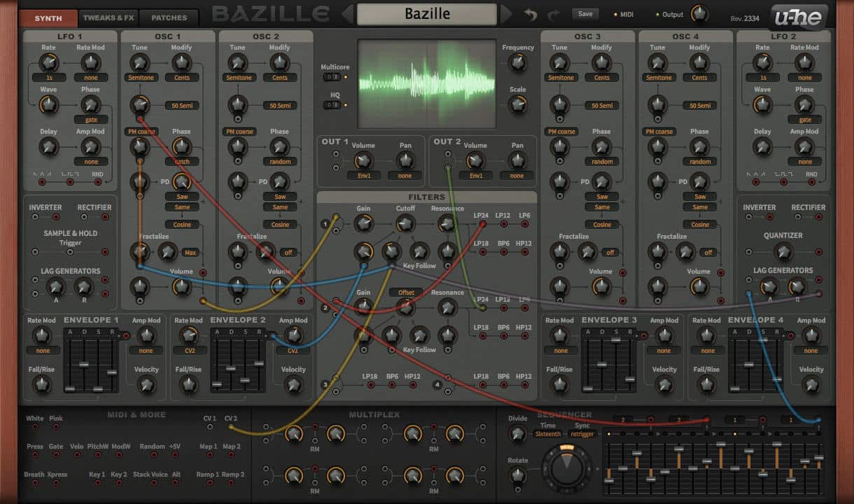Click the LFO 1 RND output jack
This screenshot has height=504, width=854.
coord(98,182)
